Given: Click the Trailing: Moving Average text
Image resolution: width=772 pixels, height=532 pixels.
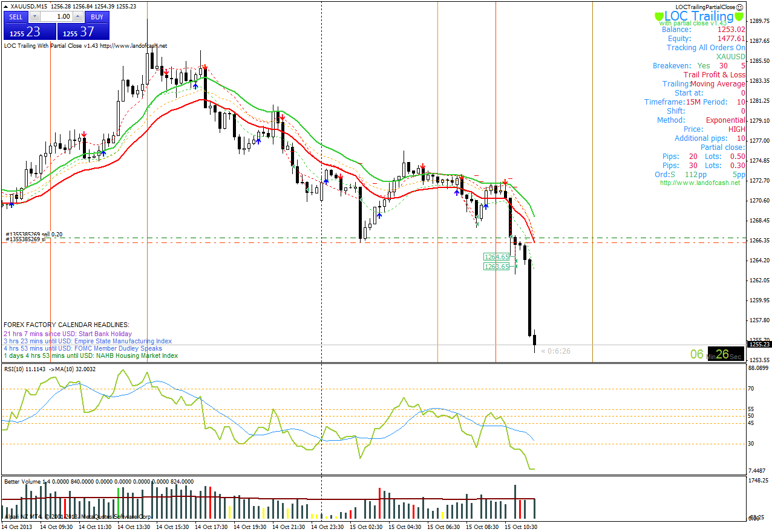Looking at the screenshot, I should coord(704,83).
